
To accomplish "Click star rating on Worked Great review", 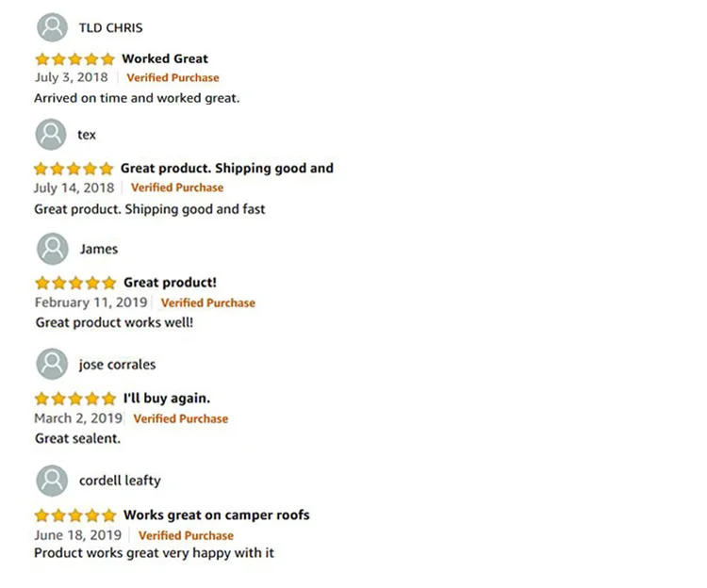I will click(74, 59).
